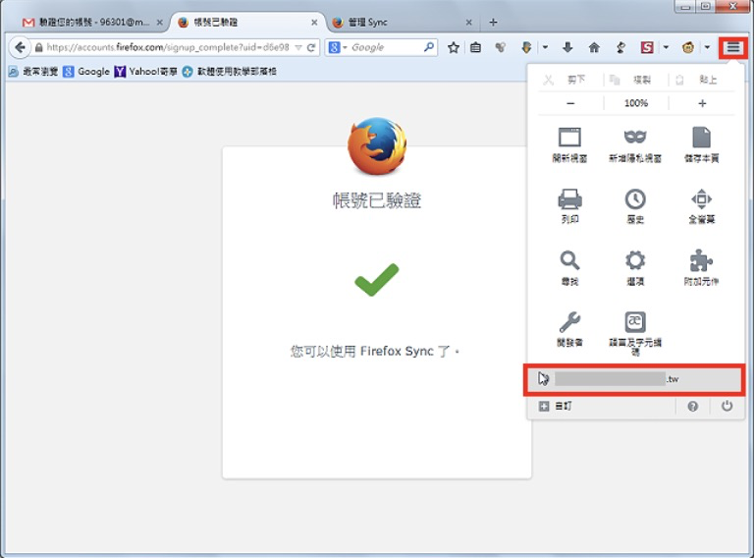This screenshot has width=756, height=558.
Task: Save page icon in menu panel
Action: [x=702, y=144]
